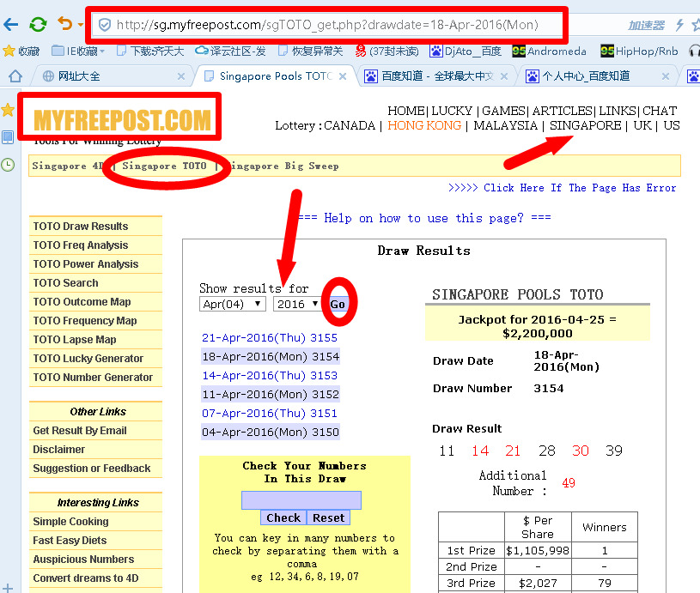Select the UK lottery link
Viewport: 700px width, 593px height.
tap(642, 125)
